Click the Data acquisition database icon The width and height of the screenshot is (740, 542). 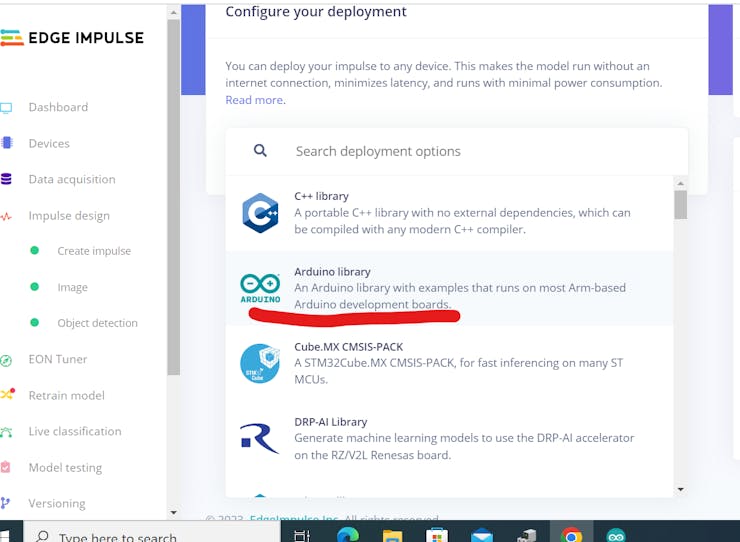[6, 179]
